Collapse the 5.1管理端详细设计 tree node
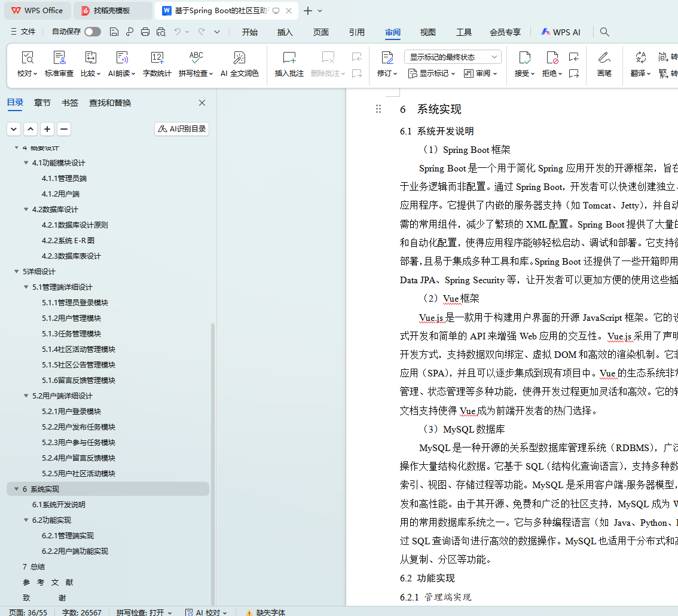Screen dimensions: 678x616 coord(26,287)
